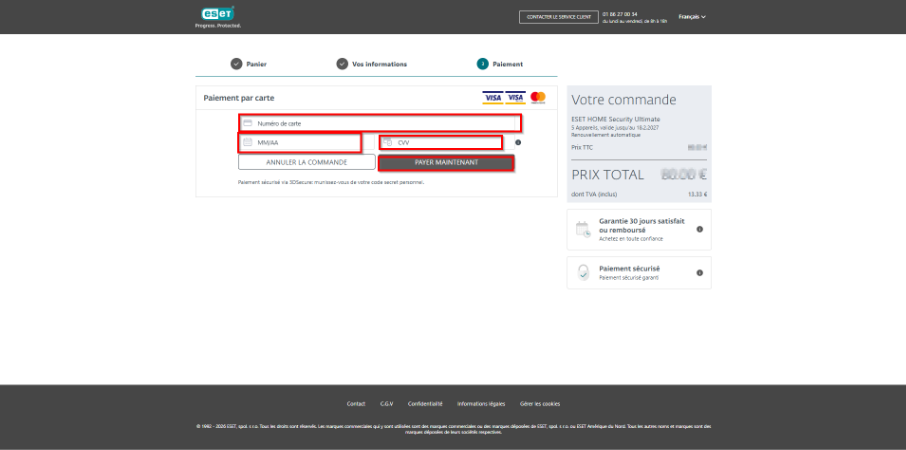The height and width of the screenshot is (450, 906).
Task: Click the card-back icon in CVV field
Action: click(388, 142)
